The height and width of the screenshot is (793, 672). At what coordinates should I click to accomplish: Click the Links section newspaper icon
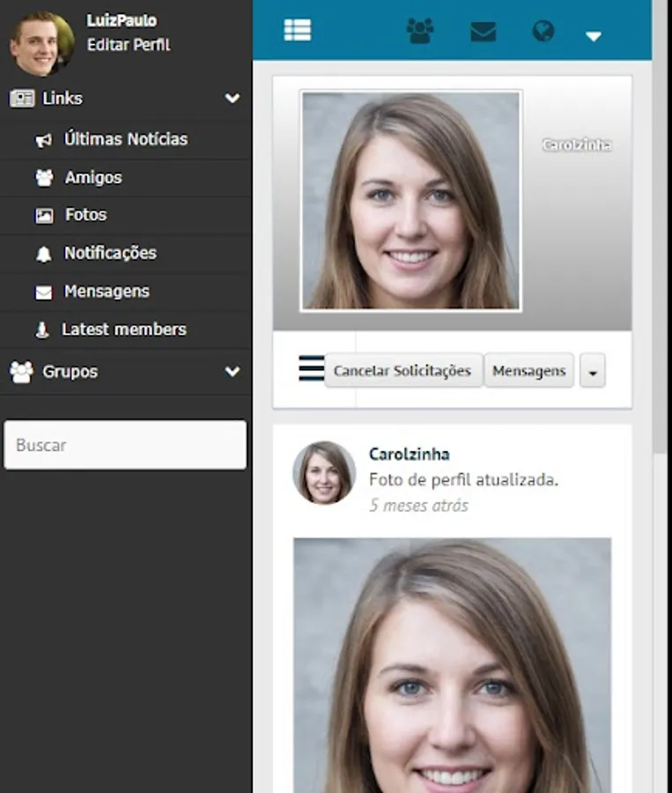[x=22, y=99]
